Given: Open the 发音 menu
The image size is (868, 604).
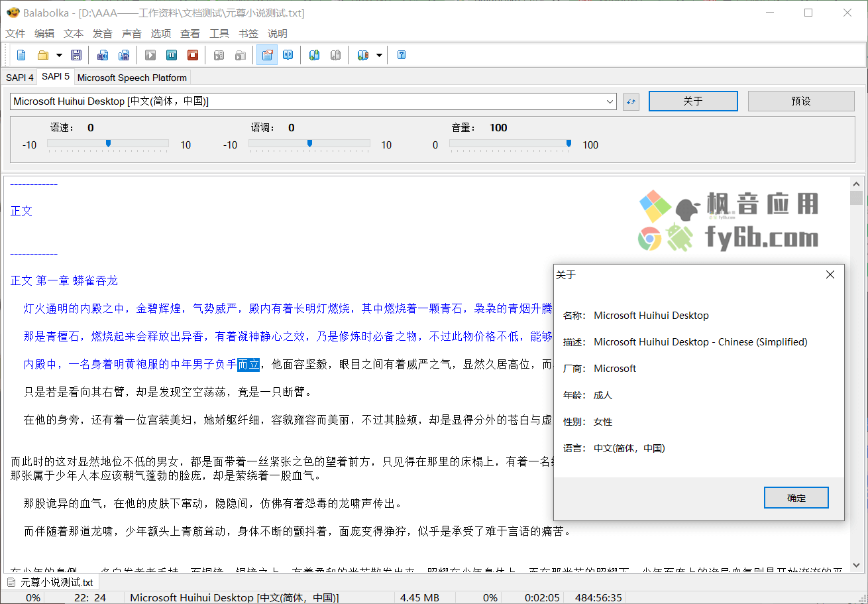Looking at the screenshot, I should [x=103, y=33].
